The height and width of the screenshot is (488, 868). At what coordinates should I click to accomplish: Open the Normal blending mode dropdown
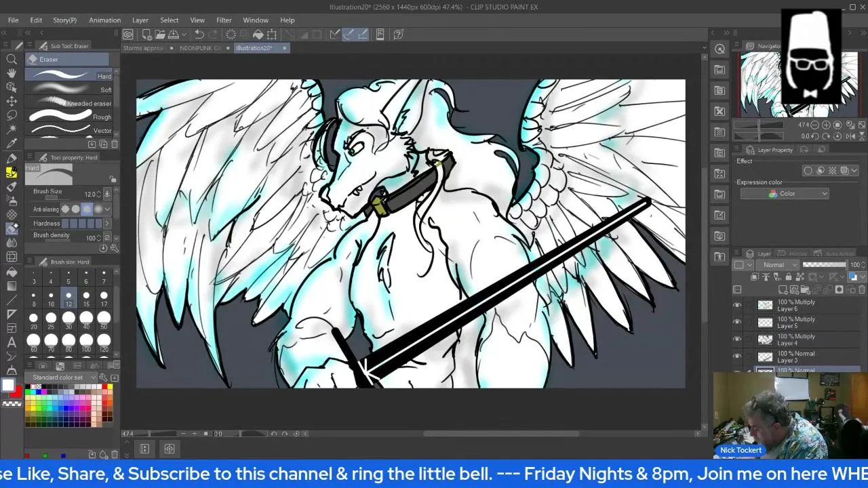[x=778, y=265]
